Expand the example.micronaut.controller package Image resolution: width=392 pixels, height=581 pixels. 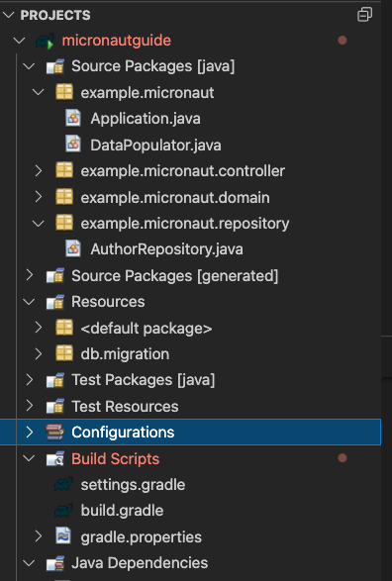(x=39, y=170)
